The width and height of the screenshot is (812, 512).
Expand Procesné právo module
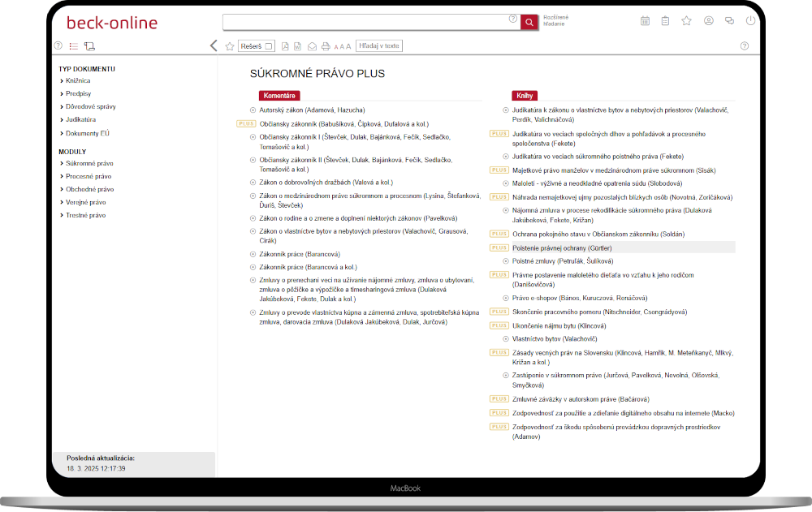[88, 177]
